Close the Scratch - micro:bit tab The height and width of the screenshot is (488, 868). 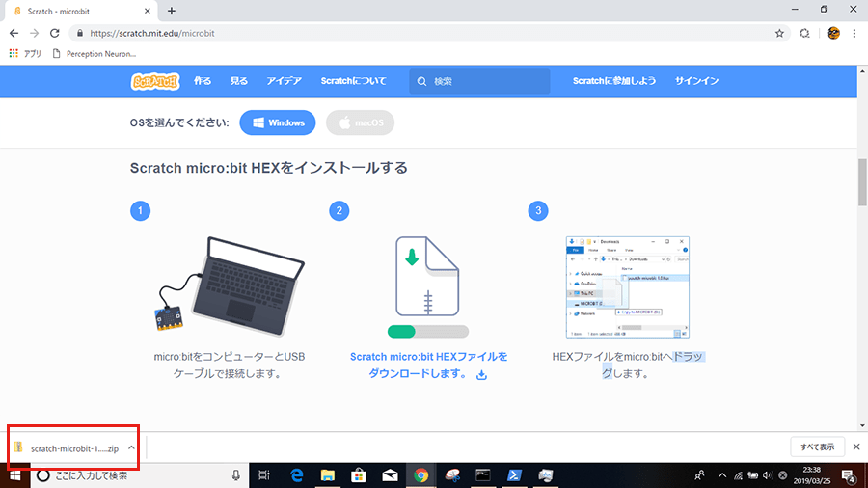pyautogui.click(x=148, y=11)
